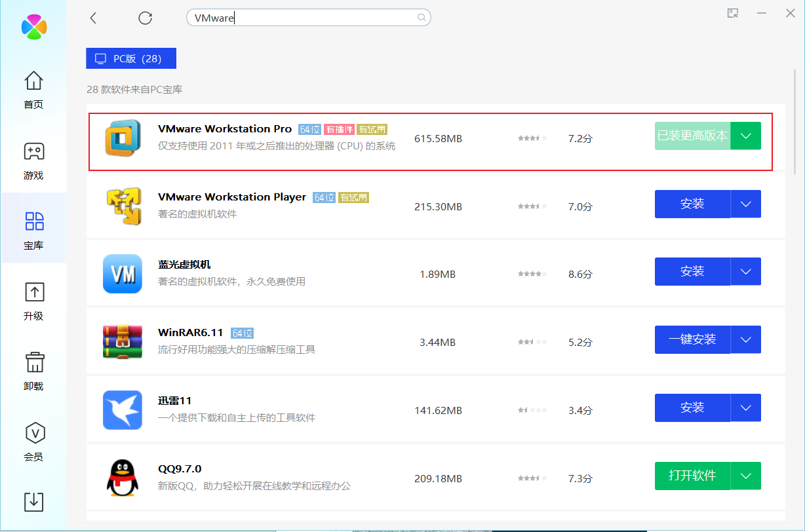The width and height of the screenshot is (805, 532).
Task: Click the VMware Workstation Player app icon
Action: pos(123,206)
